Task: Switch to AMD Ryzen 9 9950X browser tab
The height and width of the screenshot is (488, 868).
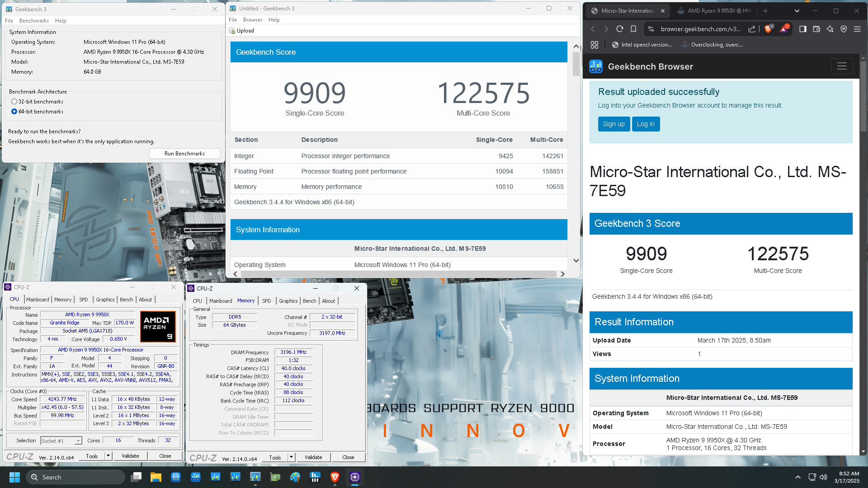Action: click(x=714, y=11)
